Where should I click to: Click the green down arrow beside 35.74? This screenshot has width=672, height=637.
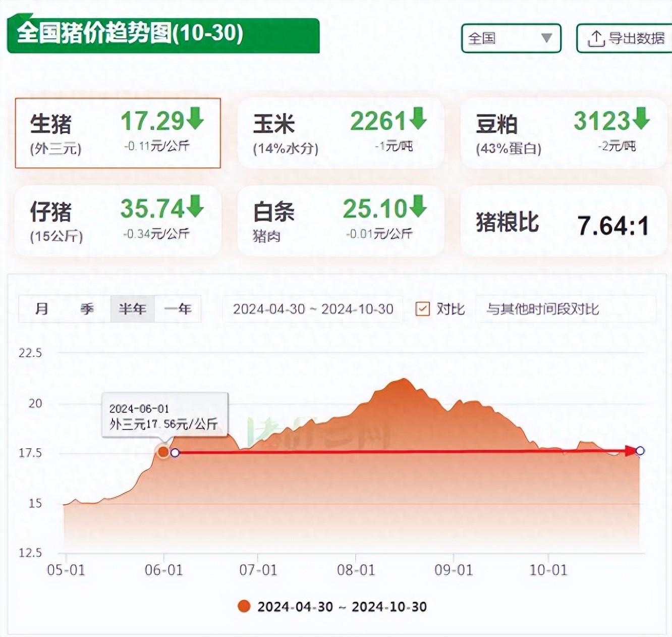coord(195,206)
